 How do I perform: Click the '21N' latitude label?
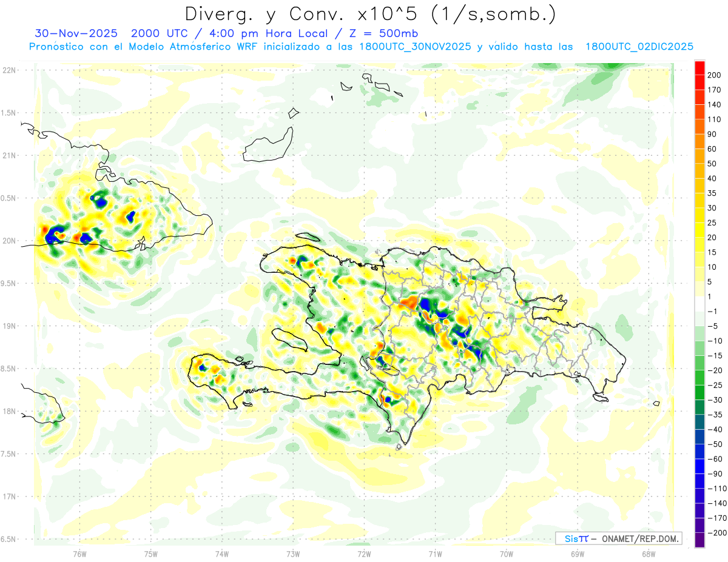click(10, 156)
